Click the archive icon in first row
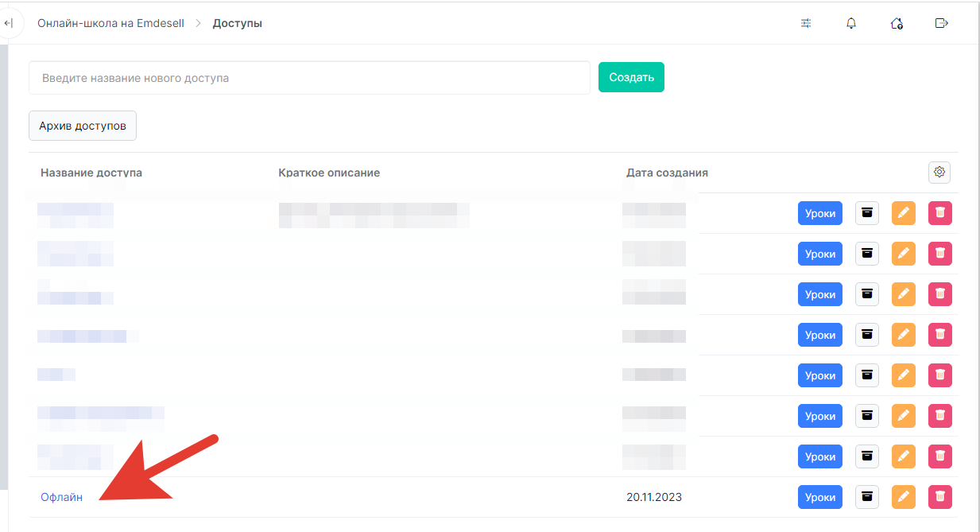980x532 pixels. coord(867,213)
